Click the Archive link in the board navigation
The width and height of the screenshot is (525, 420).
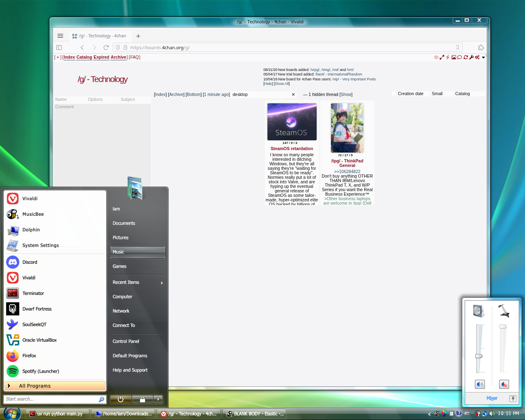tap(119, 57)
